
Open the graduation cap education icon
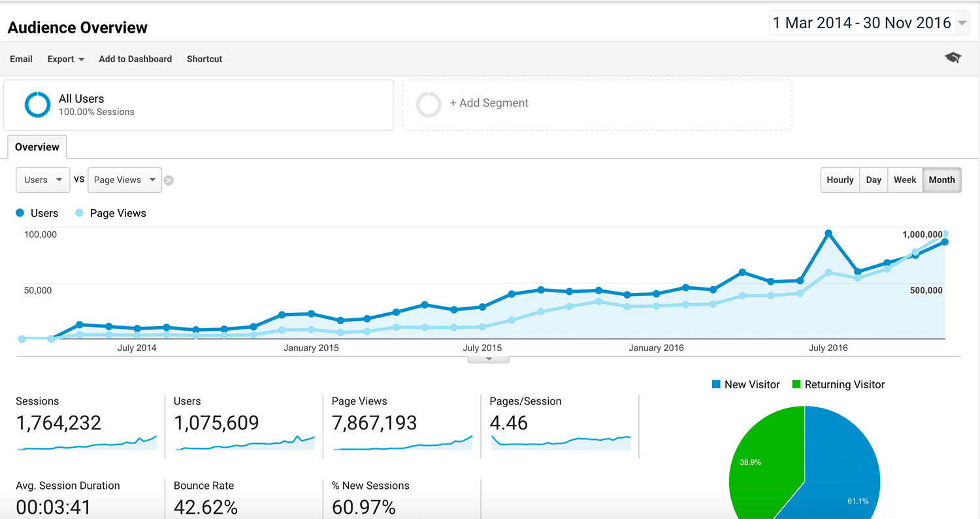[x=953, y=58]
